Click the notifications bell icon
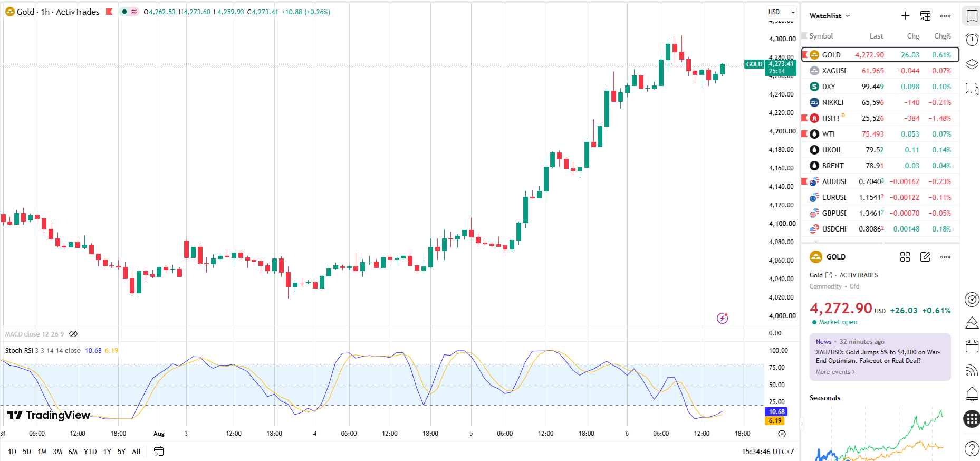The width and height of the screenshot is (980, 461). [972, 394]
